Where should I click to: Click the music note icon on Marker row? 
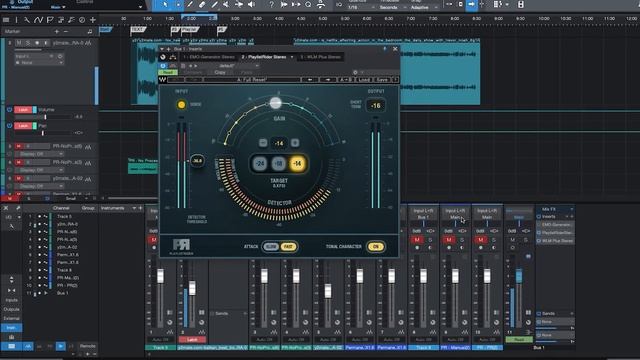click(x=90, y=31)
